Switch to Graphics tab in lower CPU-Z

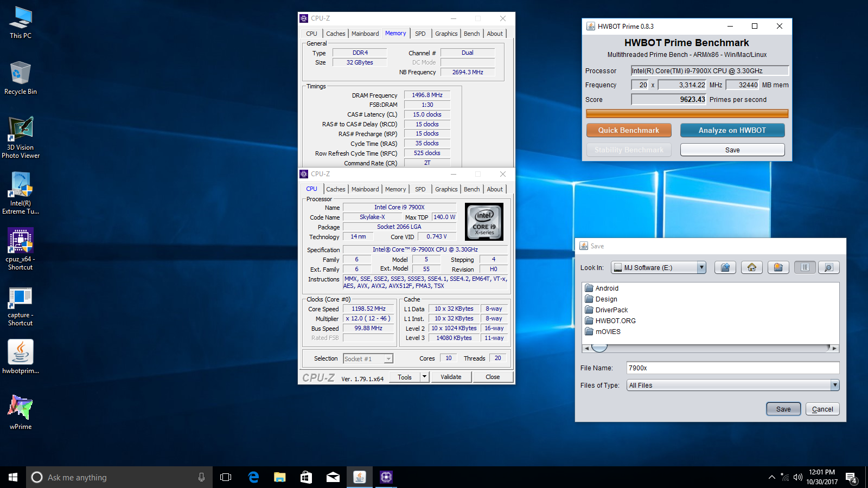[446, 189]
